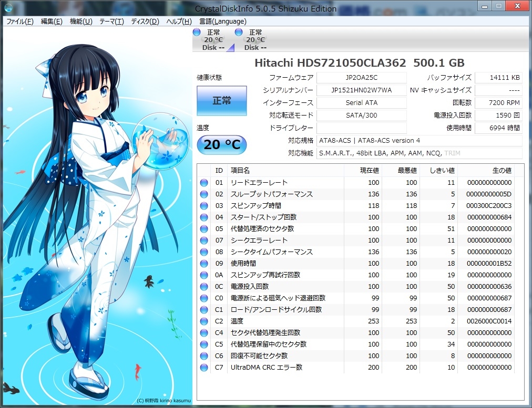The width and height of the screenshot is (532, 408).
Task: Click raw value 000000001B52
Action: [488, 263]
